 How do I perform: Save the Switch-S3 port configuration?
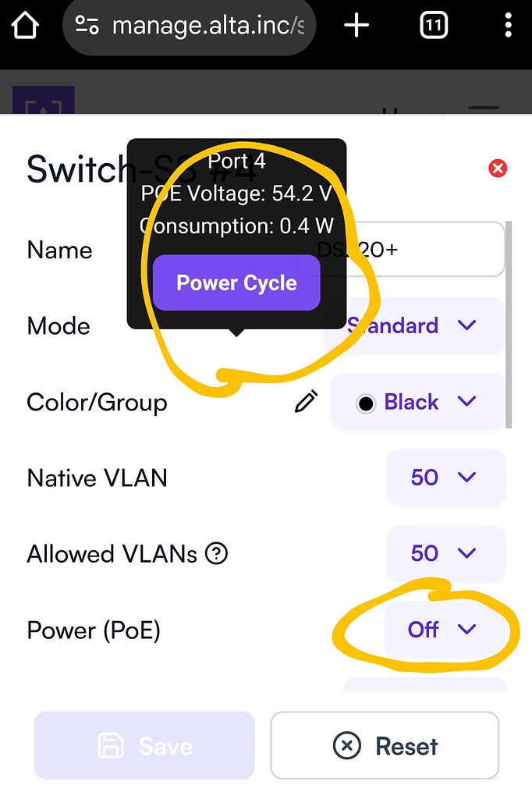pos(144,745)
